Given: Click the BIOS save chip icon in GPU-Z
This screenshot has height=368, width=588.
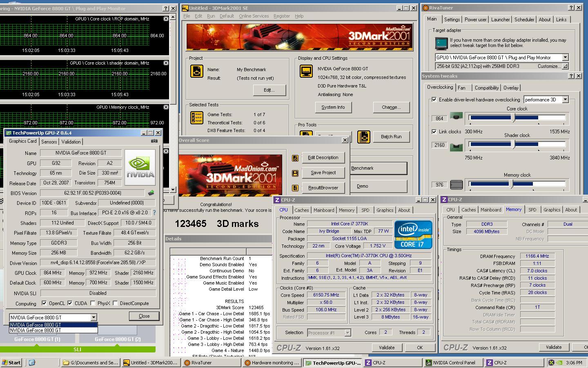Looking at the screenshot, I should pos(151,193).
